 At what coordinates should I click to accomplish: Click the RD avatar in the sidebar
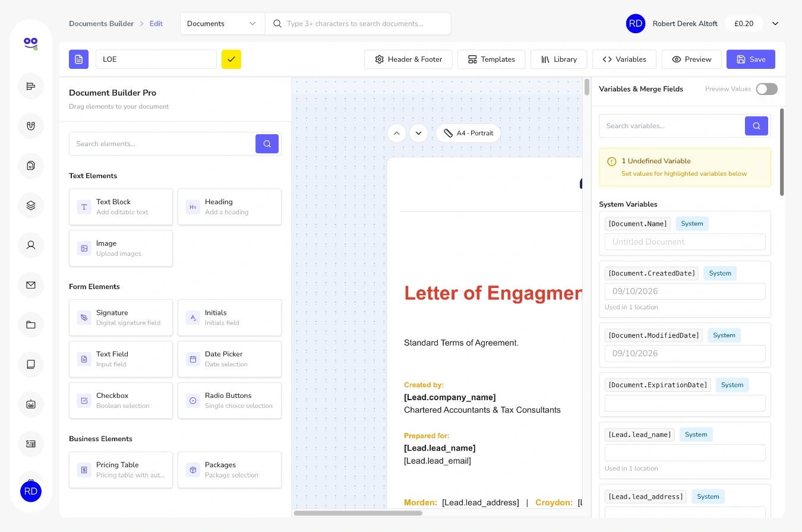click(31, 492)
